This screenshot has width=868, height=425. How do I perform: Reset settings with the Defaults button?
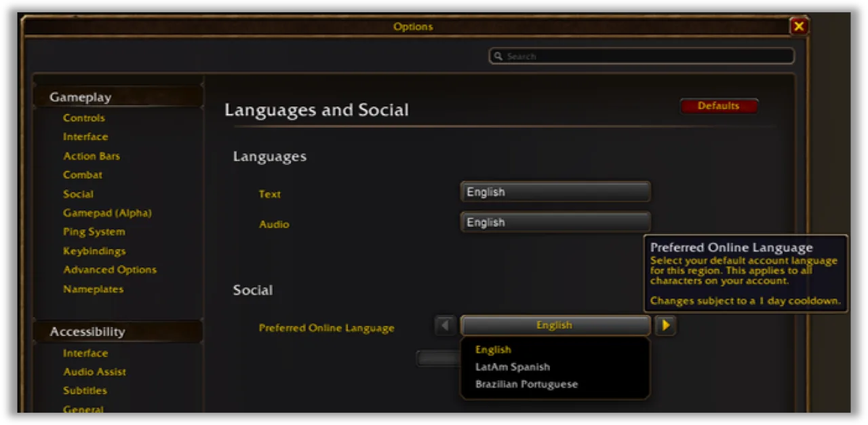coord(718,106)
